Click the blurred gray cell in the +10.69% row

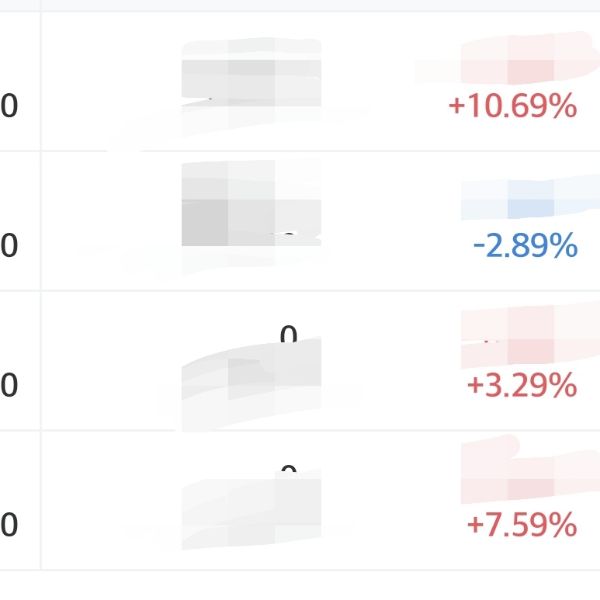click(252, 82)
